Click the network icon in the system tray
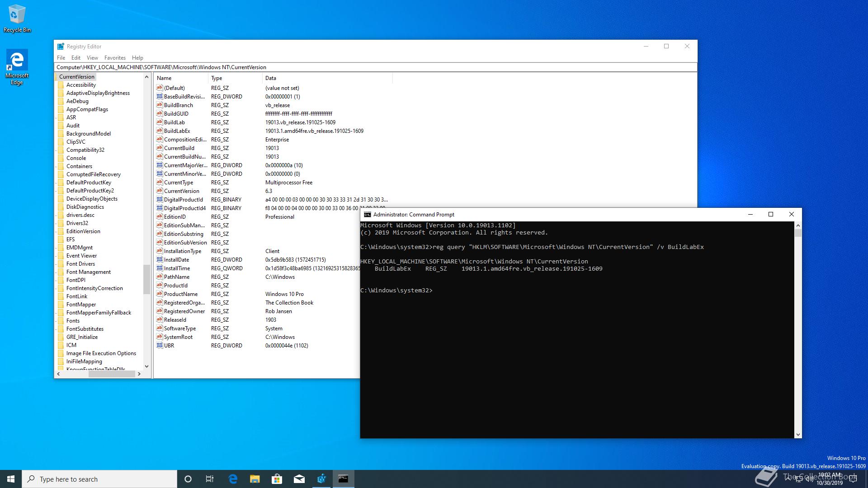This screenshot has width=868, height=488. (798, 479)
